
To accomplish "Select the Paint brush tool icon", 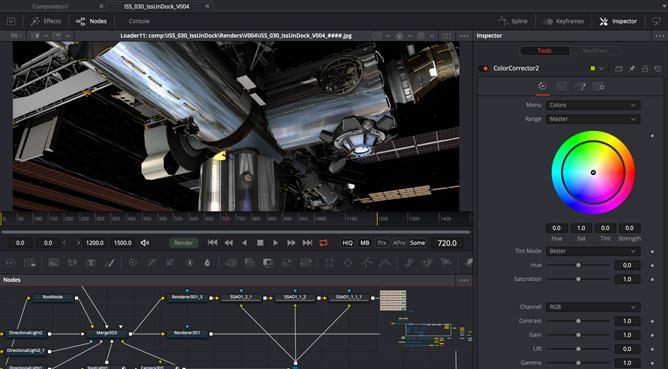I will pyautogui.click(x=109, y=263).
